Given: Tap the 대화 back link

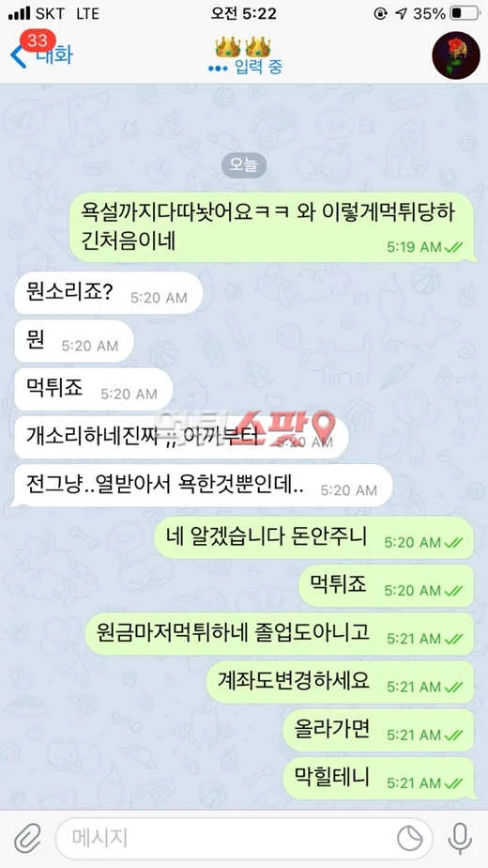Looking at the screenshot, I should click(x=54, y=55).
